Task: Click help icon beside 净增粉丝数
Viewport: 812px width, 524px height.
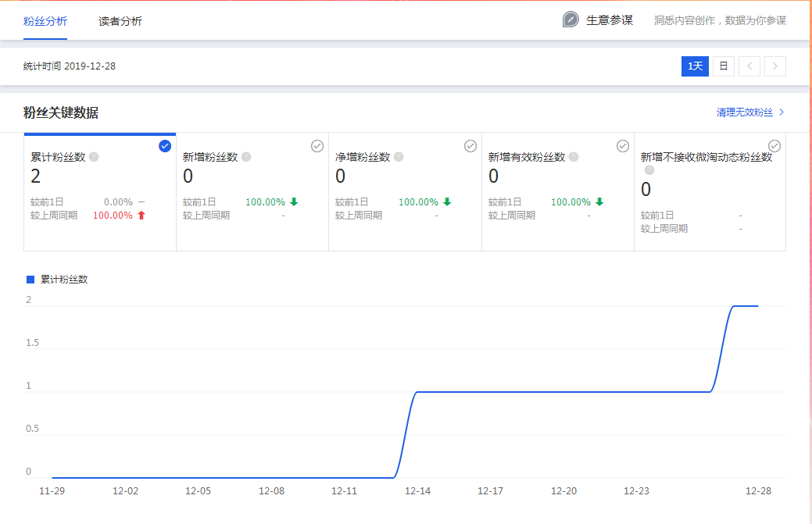Action: tap(399, 157)
